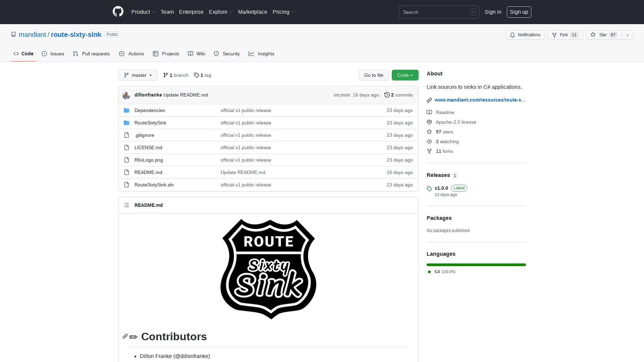Open the green Code dropdown
Screen dimensions: 644x362
405,75
